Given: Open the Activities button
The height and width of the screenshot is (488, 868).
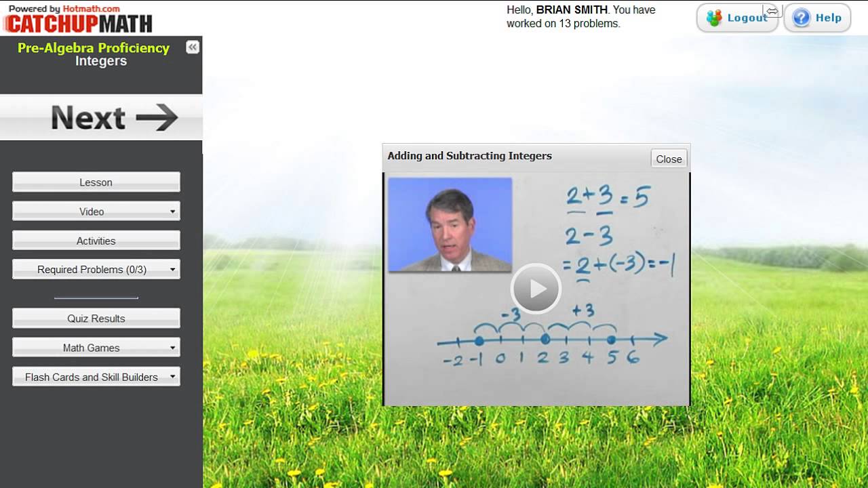Looking at the screenshot, I should pyautogui.click(x=96, y=241).
